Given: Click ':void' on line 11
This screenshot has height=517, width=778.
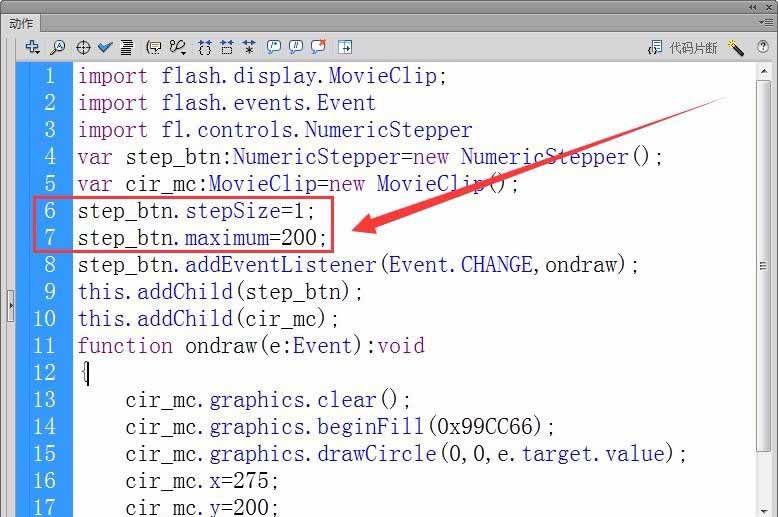Looking at the screenshot, I should click(x=395, y=345).
